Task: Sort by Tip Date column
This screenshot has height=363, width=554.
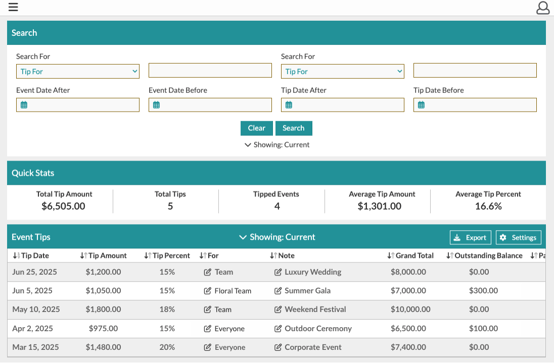Action: (31, 256)
